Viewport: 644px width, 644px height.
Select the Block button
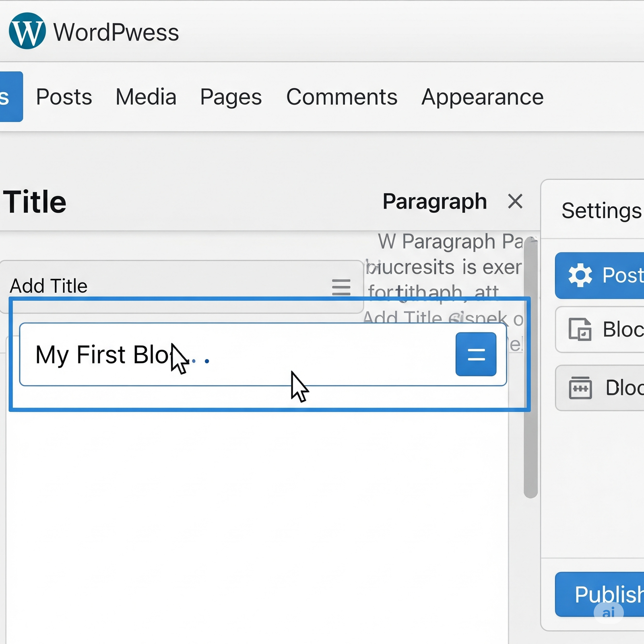point(600,330)
